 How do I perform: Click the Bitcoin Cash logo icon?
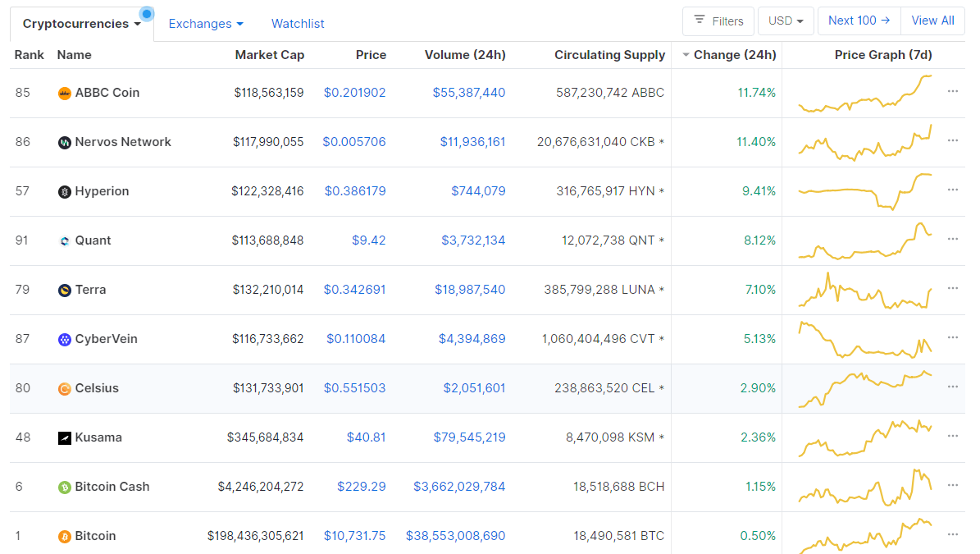[x=64, y=487]
